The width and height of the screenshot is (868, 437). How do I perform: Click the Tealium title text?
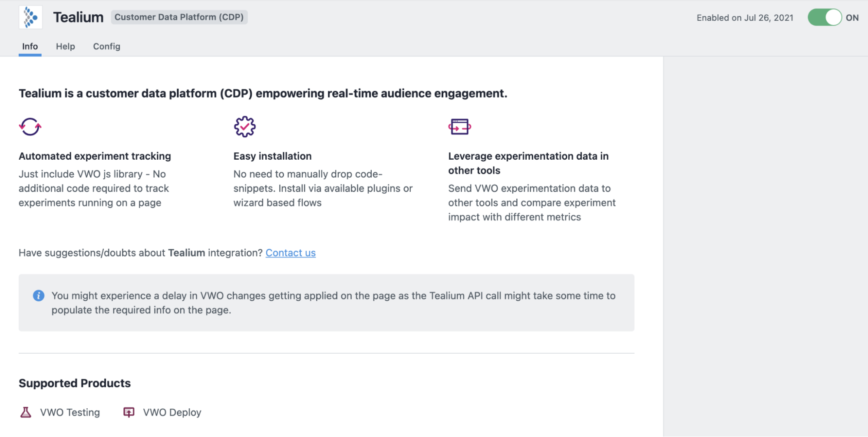pyautogui.click(x=79, y=17)
